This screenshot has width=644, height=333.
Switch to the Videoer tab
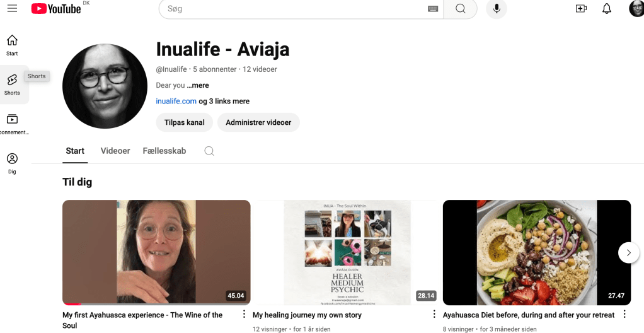115,151
